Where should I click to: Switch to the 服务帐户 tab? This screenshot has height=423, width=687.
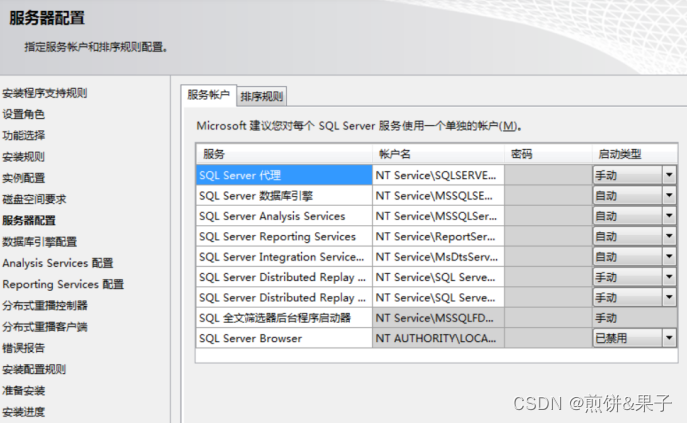[x=209, y=95]
